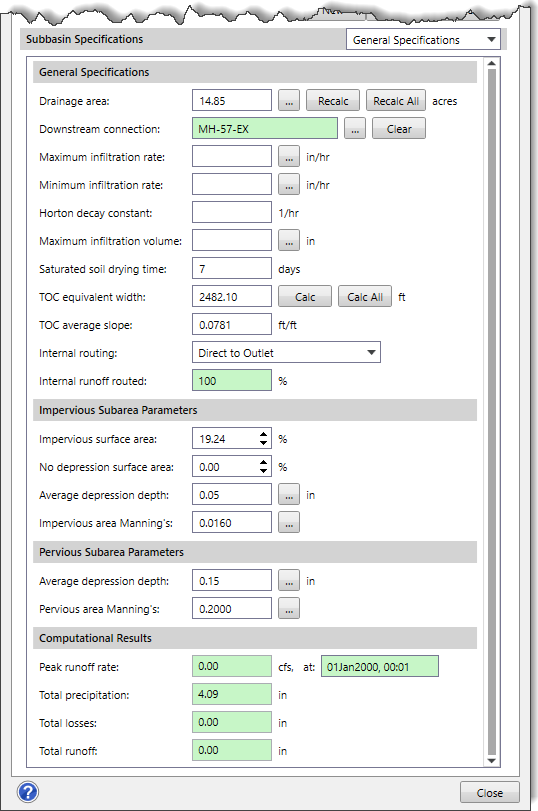Click the Maximum infiltration volume field
Viewport: 538px width, 811px height.
point(232,240)
